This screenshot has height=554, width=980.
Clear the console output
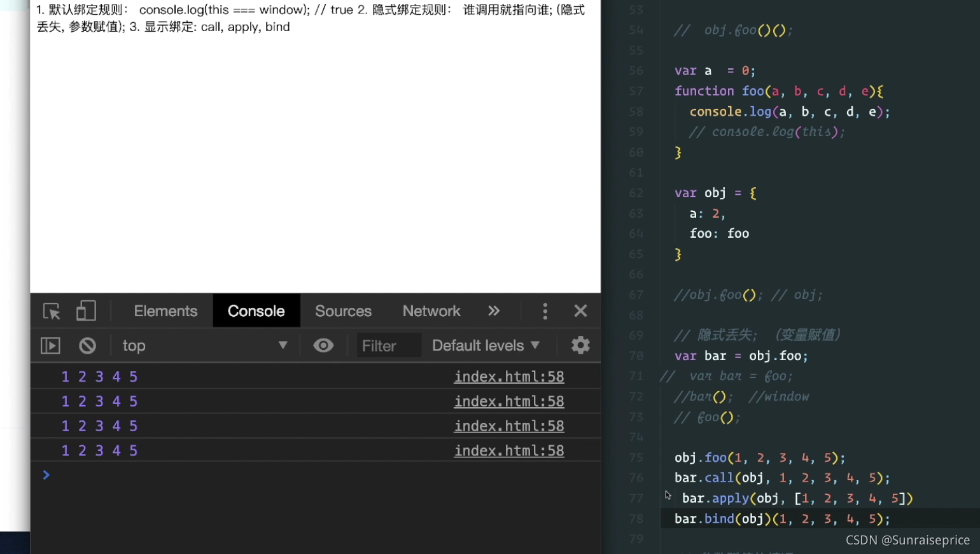coord(87,345)
